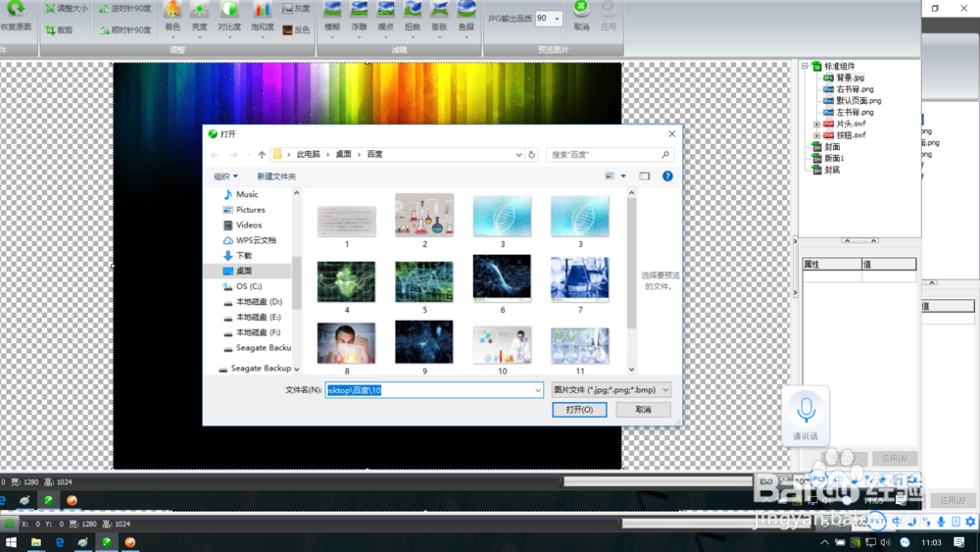This screenshot has height=552, width=980.
Task: Open the 组织 organize menu
Action: 225,176
